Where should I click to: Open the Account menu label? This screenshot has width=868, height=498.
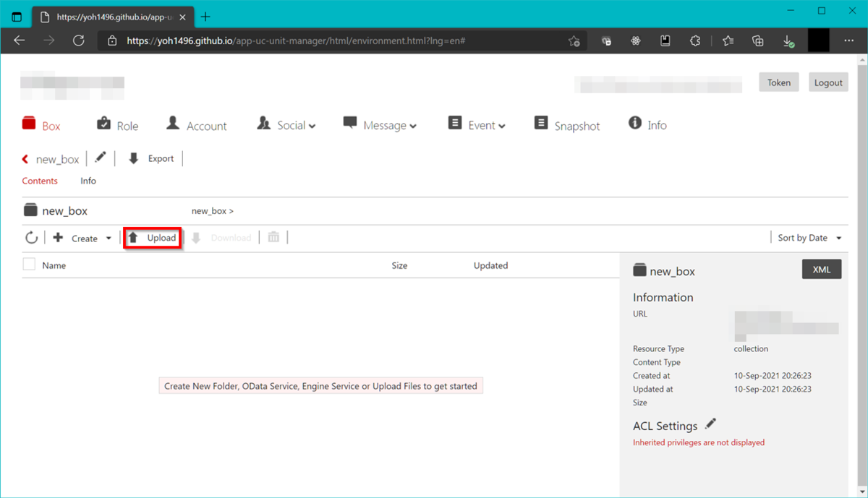(x=207, y=126)
